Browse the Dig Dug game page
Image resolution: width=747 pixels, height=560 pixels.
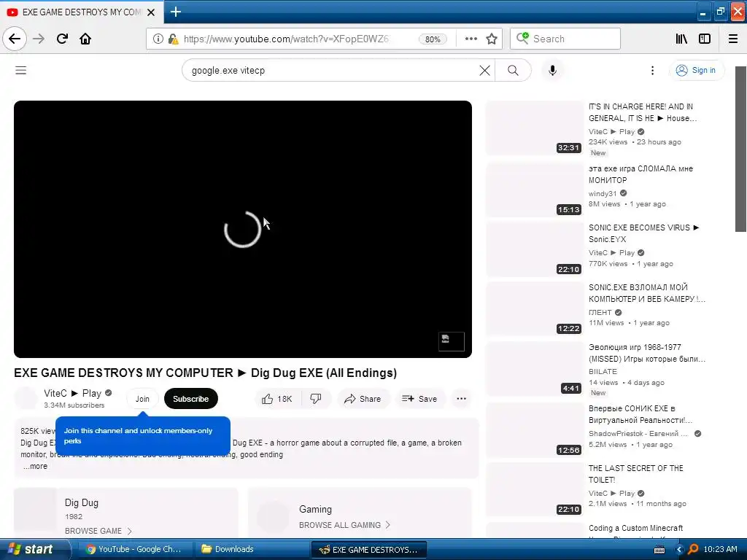[98, 531]
